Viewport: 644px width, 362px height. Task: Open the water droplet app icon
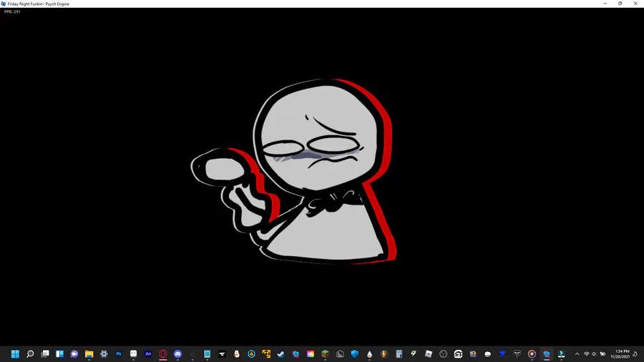click(x=370, y=354)
